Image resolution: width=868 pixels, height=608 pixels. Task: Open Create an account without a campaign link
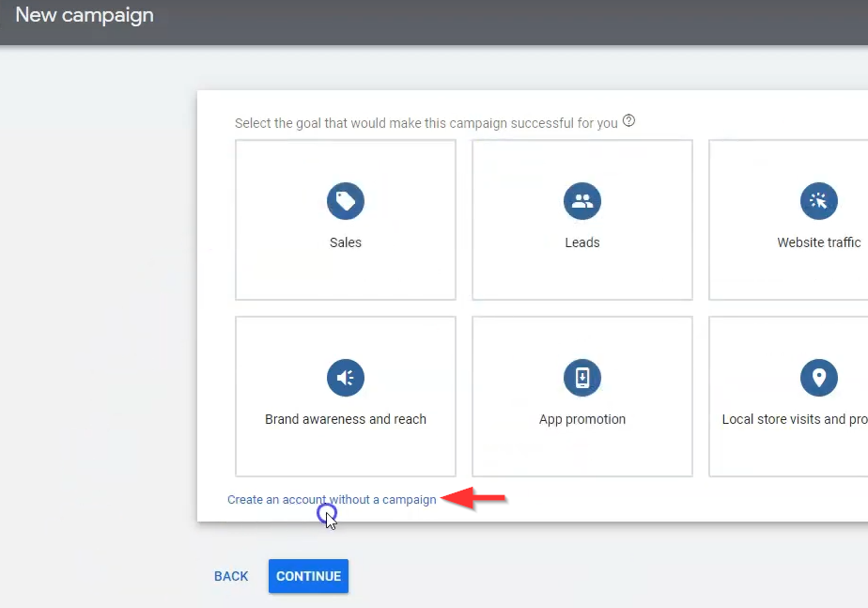point(332,500)
